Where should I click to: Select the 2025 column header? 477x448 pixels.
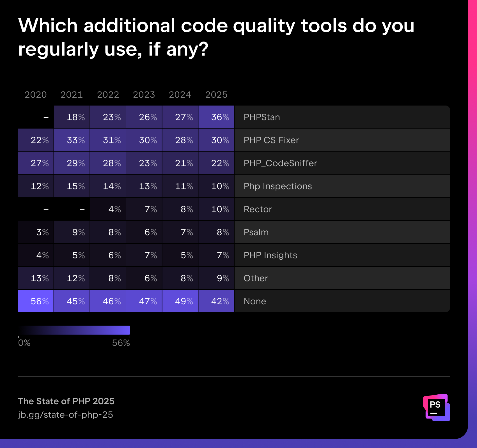tap(216, 95)
